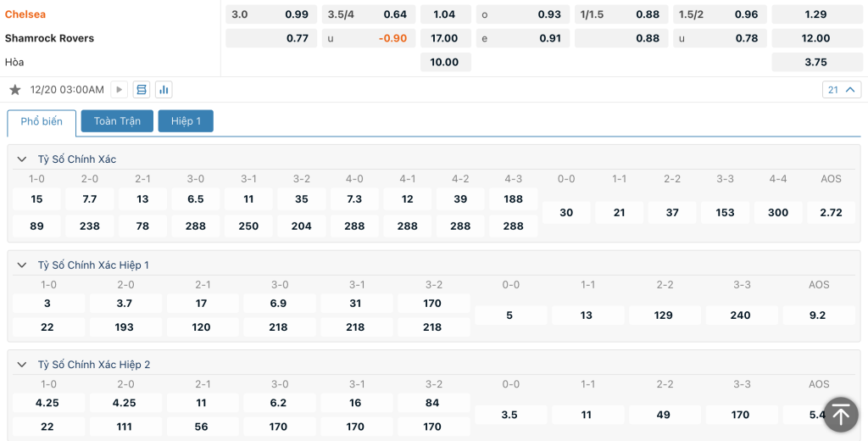
Task: Select odd goals odds 0.93
Action: [522, 14]
